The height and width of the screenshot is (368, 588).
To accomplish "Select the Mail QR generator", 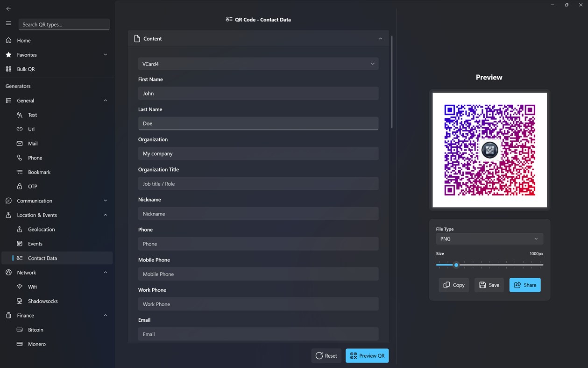I will coord(32,143).
